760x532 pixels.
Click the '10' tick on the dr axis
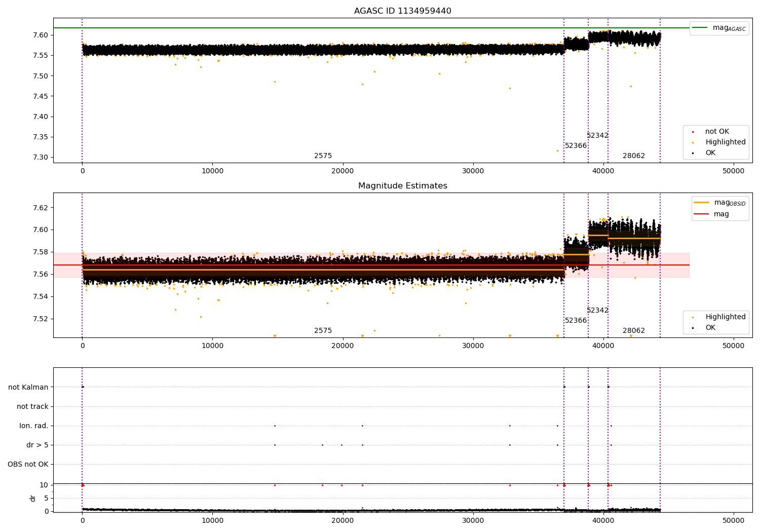point(44,485)
